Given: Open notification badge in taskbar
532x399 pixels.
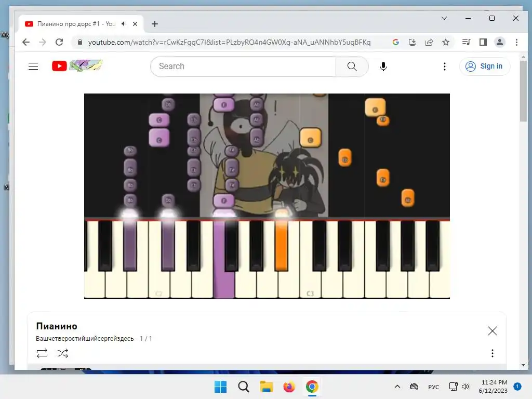Looking at the screenshot, I should click(x=517, y=387).
